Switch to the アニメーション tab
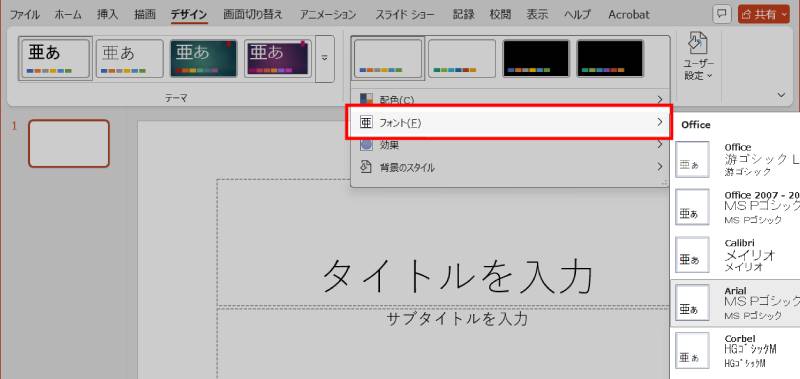This screenshot has height=379, width=800. 328,14
